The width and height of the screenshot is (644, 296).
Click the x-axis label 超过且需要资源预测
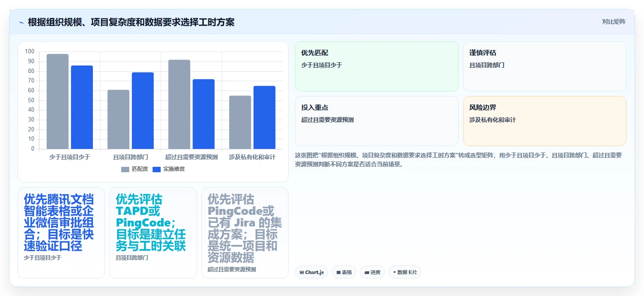(x=192, y=157)
